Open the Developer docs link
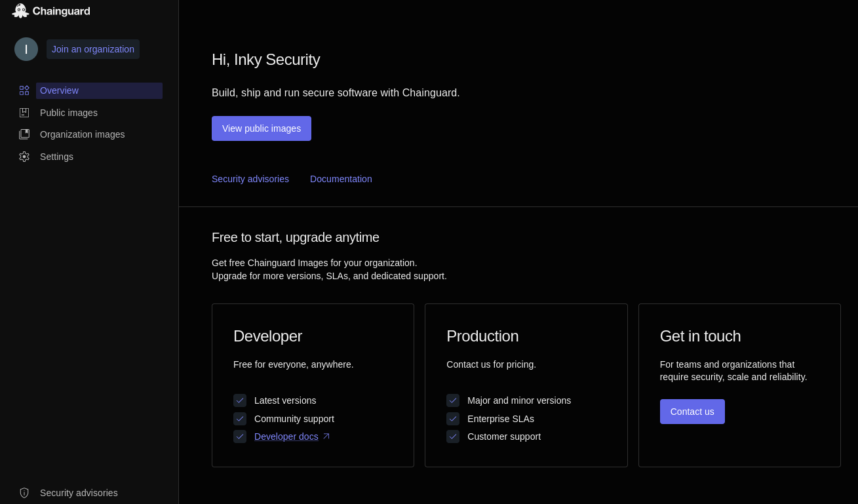858x504 pixels. pyautogui.click(x=286, y=436)
